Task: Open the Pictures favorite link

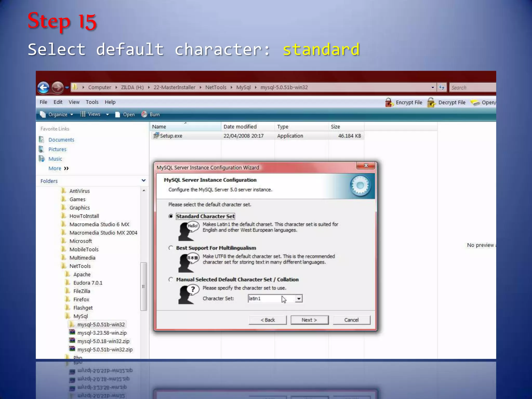Action: pos(57,149)
